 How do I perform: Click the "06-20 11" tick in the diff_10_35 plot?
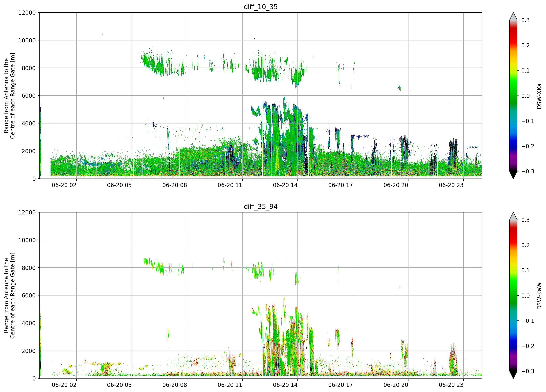pyautogui.click(x=230, y=185)
